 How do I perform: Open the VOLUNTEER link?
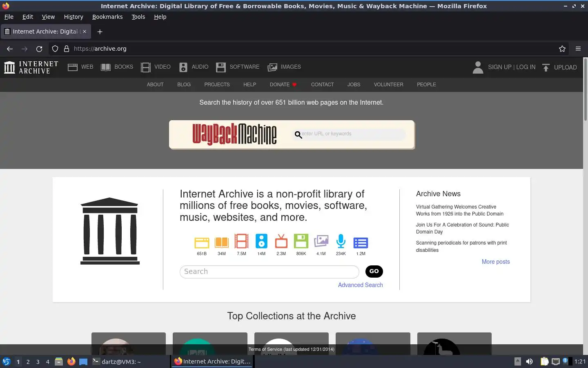(389, 85)
